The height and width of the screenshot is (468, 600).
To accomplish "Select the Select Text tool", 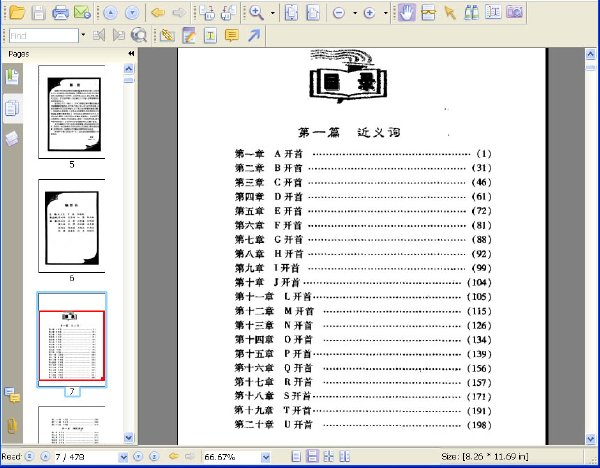I will [493, 13].
